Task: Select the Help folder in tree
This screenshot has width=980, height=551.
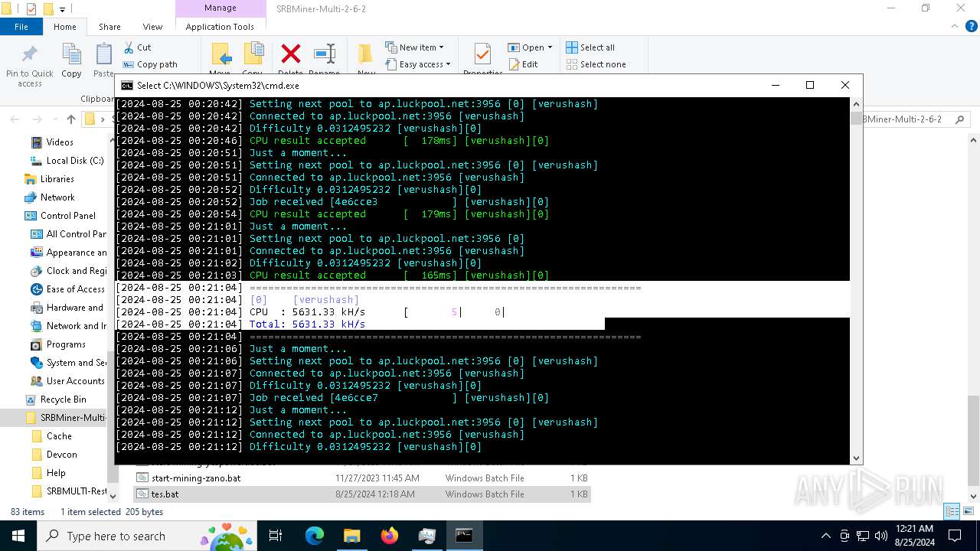Action: tap(56, 473)
